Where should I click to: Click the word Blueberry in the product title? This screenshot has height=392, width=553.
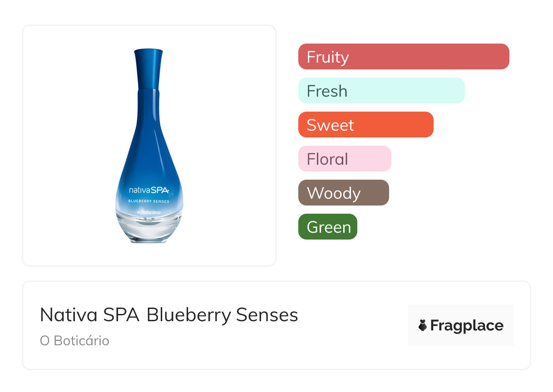point(189,315)
